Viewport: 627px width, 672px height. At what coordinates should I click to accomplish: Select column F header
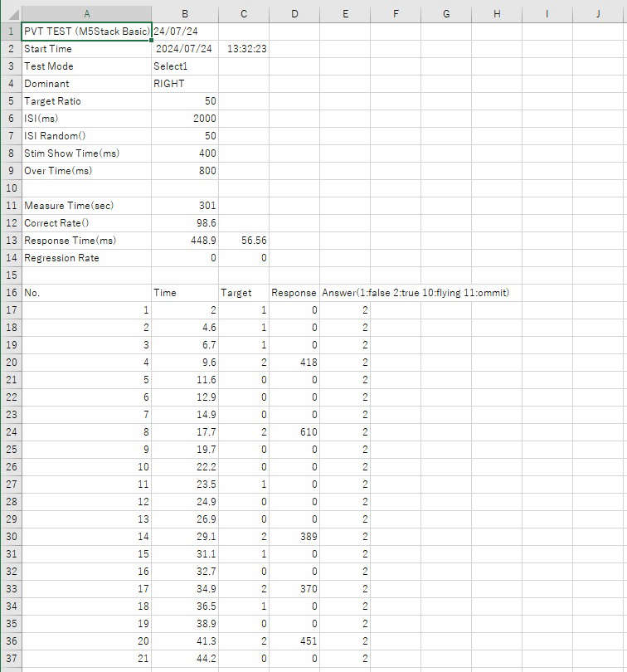pos(396,14)
